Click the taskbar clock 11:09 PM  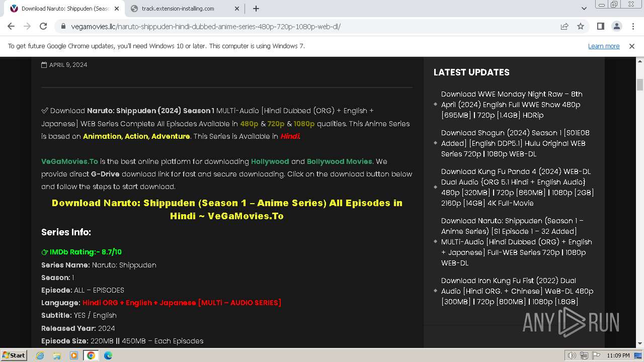point(618,355)
